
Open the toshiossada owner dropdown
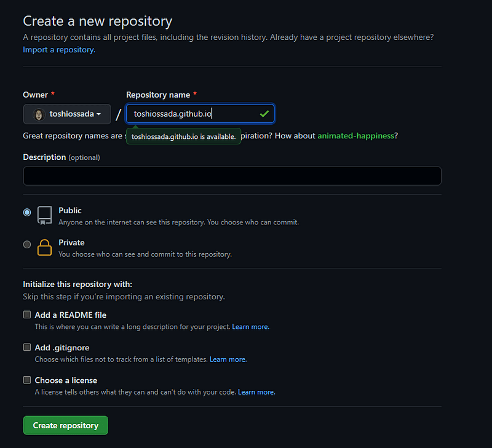67,114
